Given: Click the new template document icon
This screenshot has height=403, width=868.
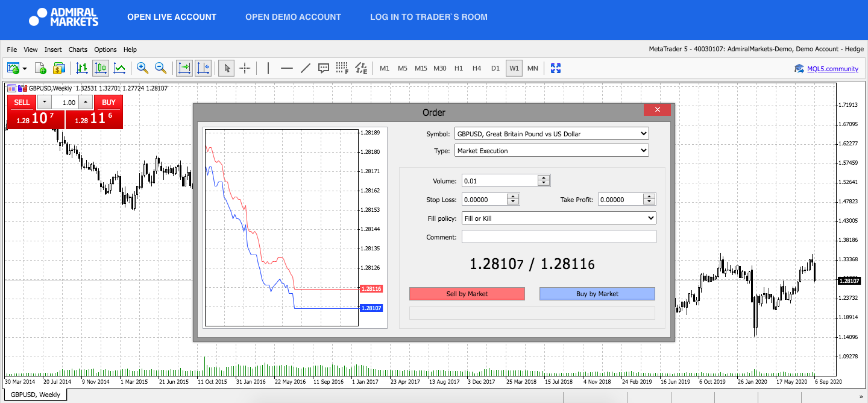Looking at the screenshot, I should coord(40,68).
